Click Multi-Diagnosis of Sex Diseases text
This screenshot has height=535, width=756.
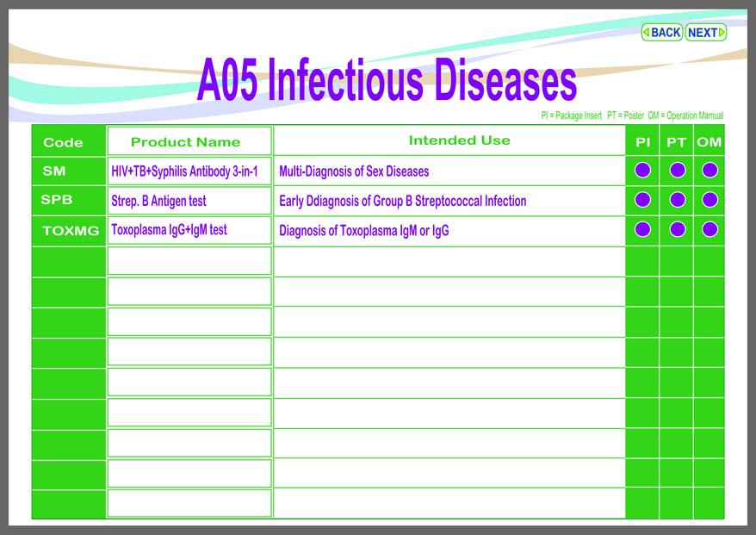(x=354, y=171)
